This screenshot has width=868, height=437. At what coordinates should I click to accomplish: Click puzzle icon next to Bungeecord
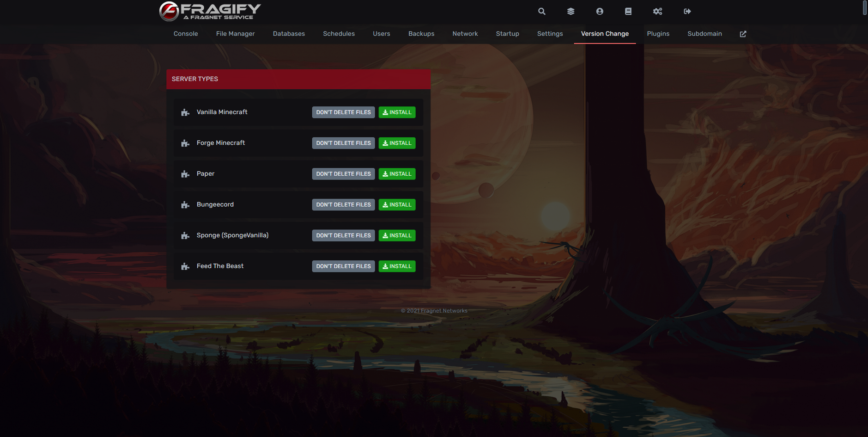(x=185, y=205)
